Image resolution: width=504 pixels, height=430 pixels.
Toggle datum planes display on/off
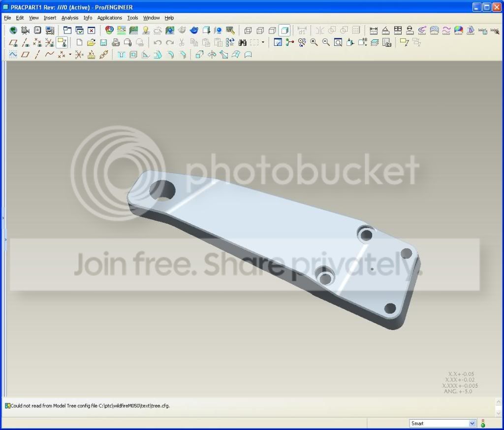pos(13,42)
